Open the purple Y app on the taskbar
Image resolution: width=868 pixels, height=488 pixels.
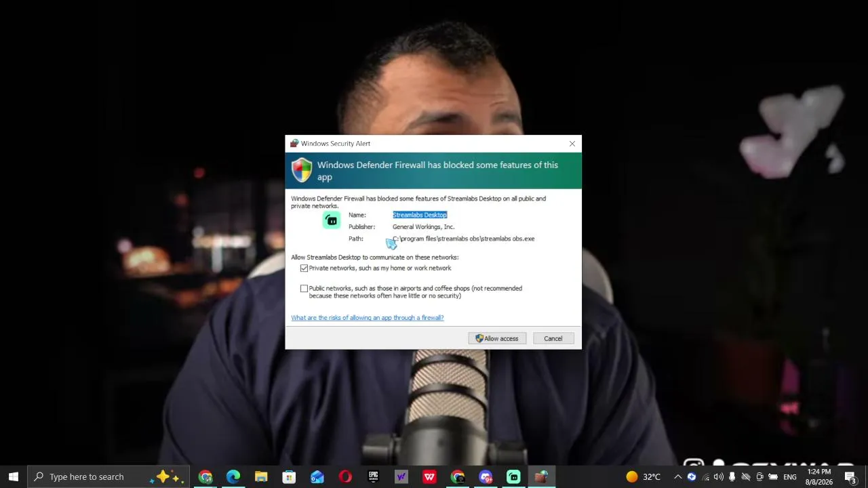pyautogui.click(x=401, y=477)
